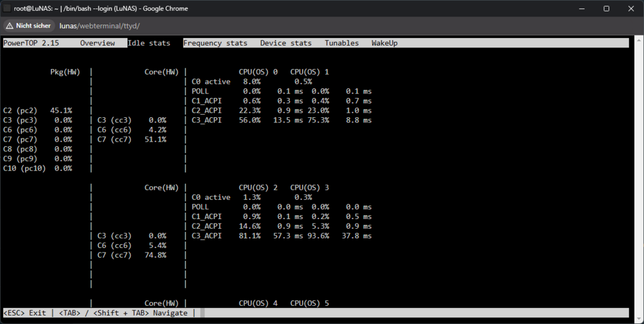Click the 'C6 (pc6)' package state label
The width and height of the screenshot is (644, 324).
coord(20,129)
